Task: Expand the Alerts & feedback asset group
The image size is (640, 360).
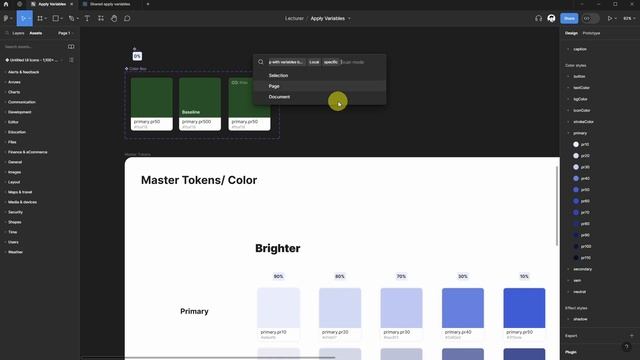Action: point(23,72)
